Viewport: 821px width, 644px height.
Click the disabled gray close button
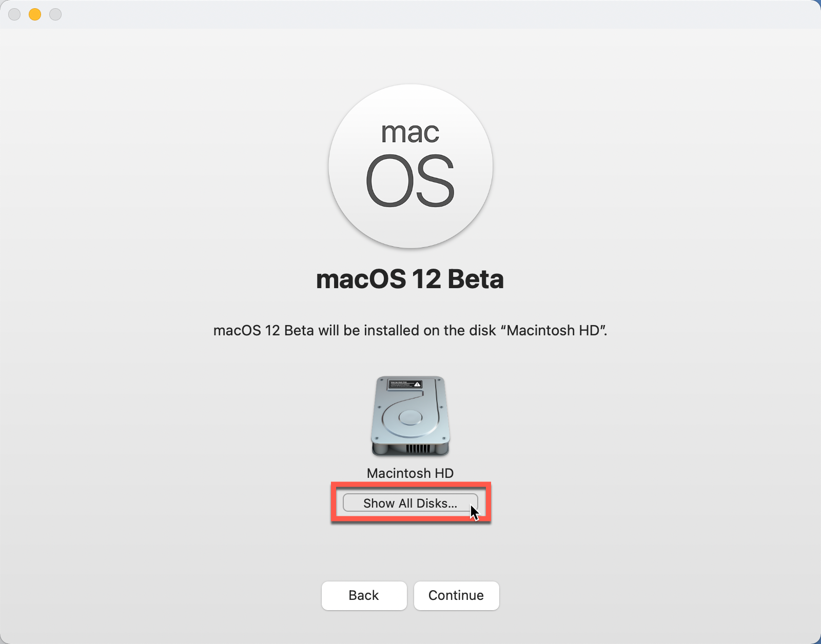pyautogui.click(x=14, y=14)
